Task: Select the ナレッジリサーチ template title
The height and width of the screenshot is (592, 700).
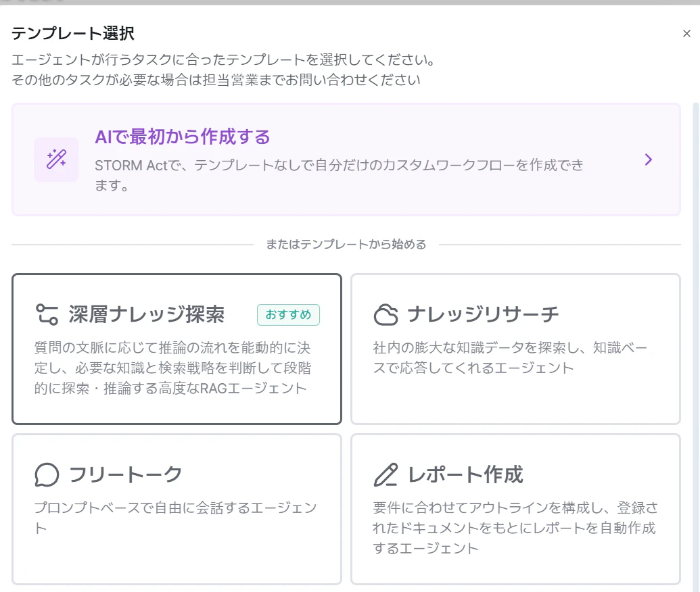Action: tap(483, 314)
